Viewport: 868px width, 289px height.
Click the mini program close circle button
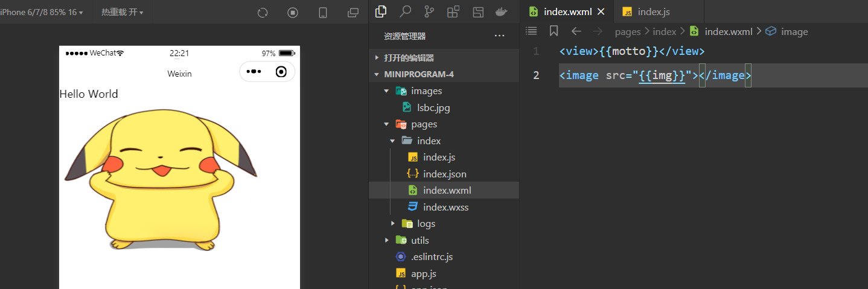281,72
